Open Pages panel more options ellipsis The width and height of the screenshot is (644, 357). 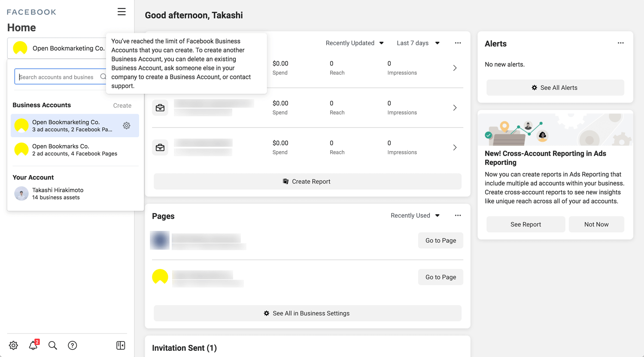coord(458,215)
